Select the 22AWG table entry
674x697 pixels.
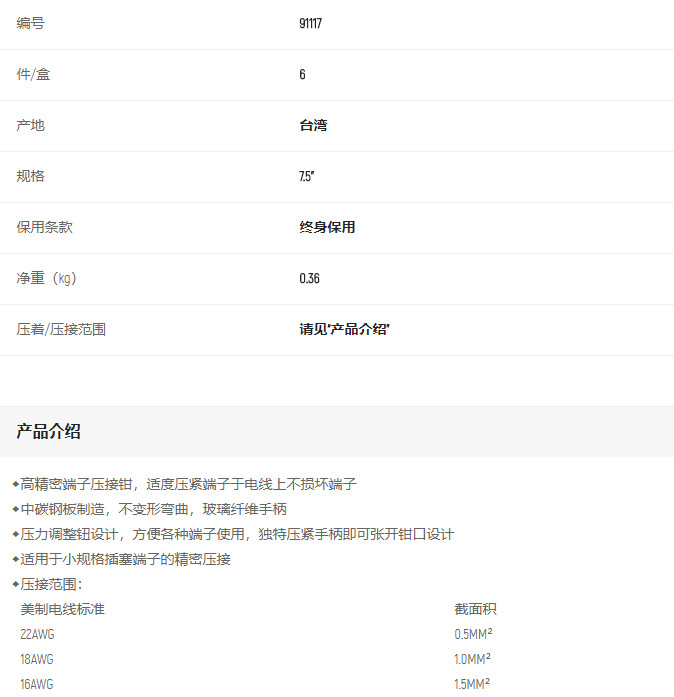37,634
